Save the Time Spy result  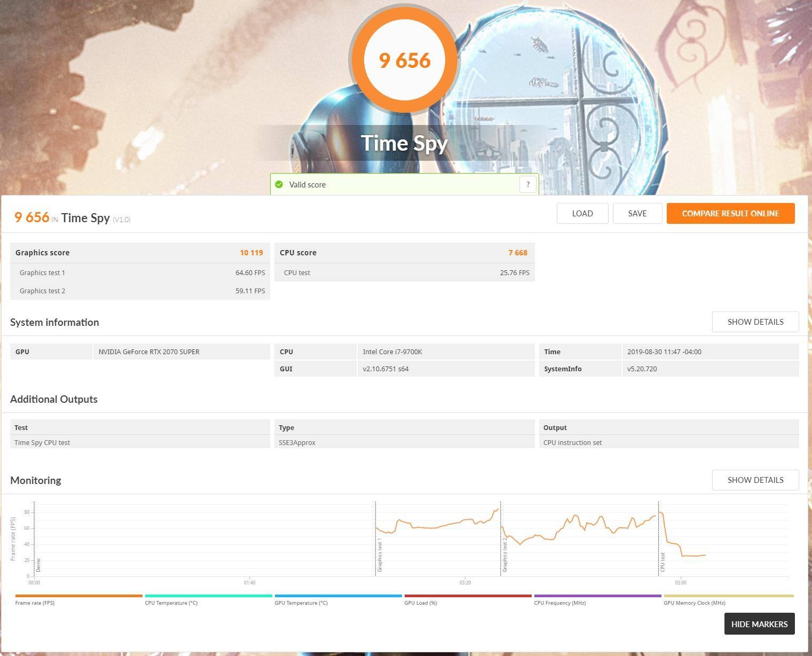(x=637, y=213)
